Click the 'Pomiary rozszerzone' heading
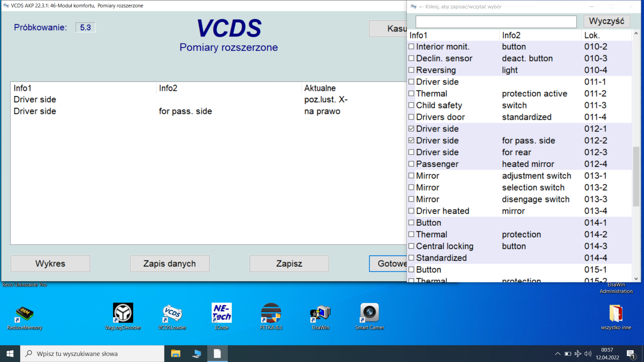The height and width of the screenshot is (362, 644). [x=229, y=47]
